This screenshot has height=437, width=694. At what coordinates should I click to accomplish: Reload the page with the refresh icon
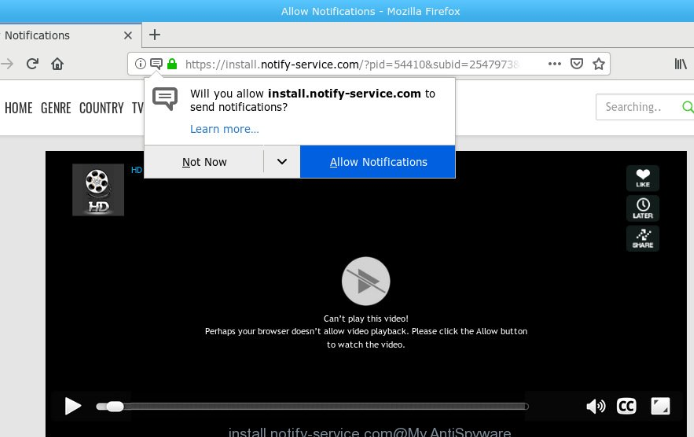coord(32,64)
